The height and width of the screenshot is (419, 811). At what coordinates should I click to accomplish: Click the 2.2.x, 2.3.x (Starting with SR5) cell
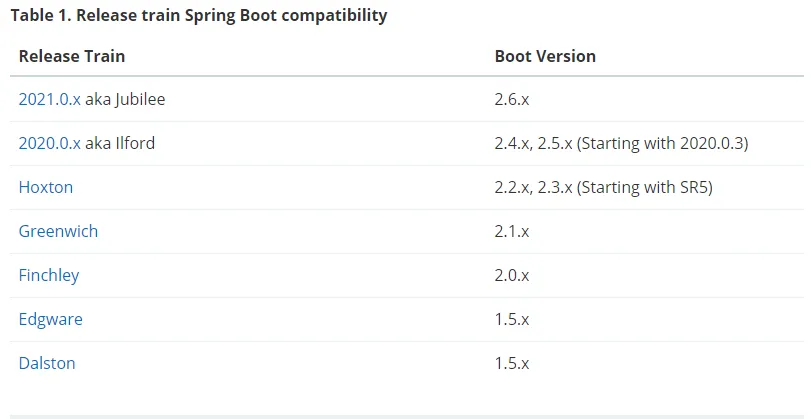point(603,187)
